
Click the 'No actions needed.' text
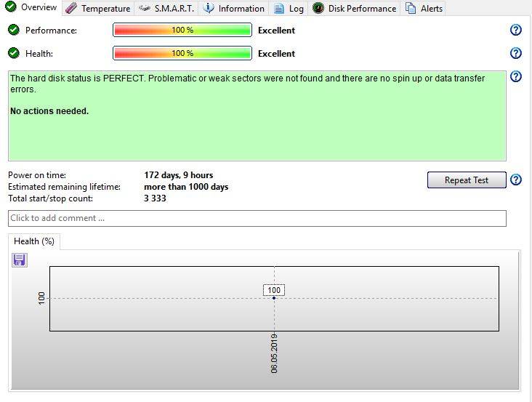tap(49, 111)
